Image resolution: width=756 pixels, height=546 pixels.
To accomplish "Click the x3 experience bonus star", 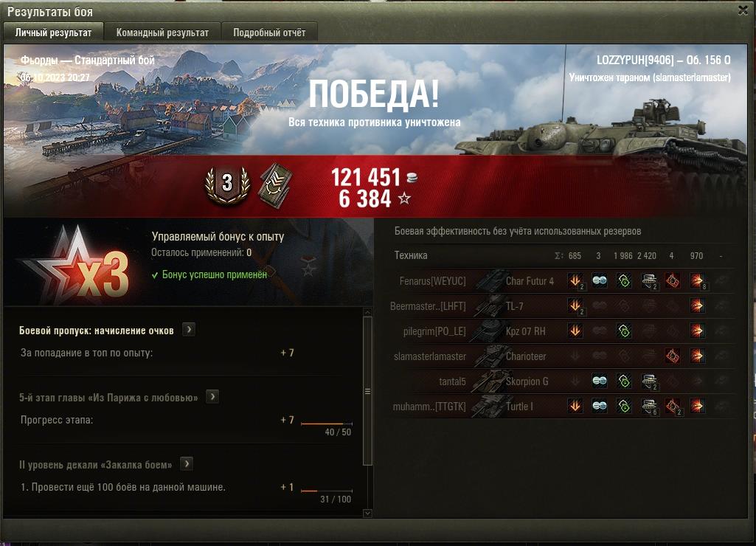I will pos(76,264).
